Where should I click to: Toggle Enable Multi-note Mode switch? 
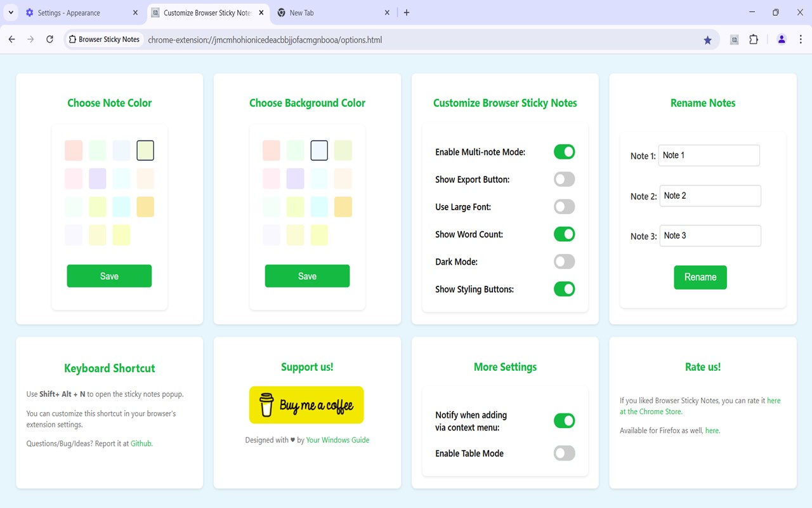point(564,152)
